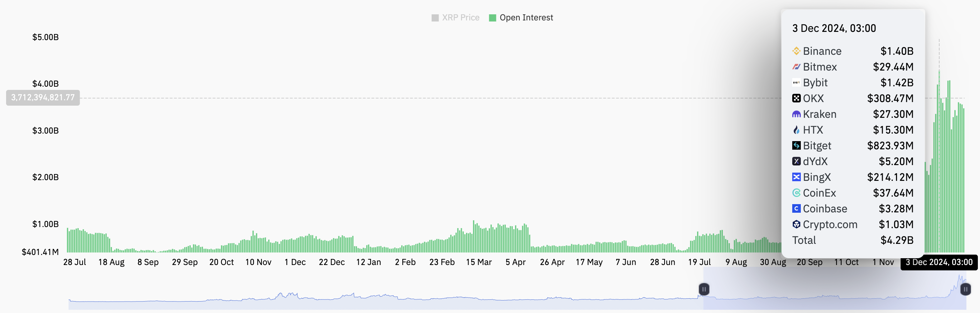Click the Crypto.com logo icon
This screenshot has width=980, height=313.
(796, 224)
